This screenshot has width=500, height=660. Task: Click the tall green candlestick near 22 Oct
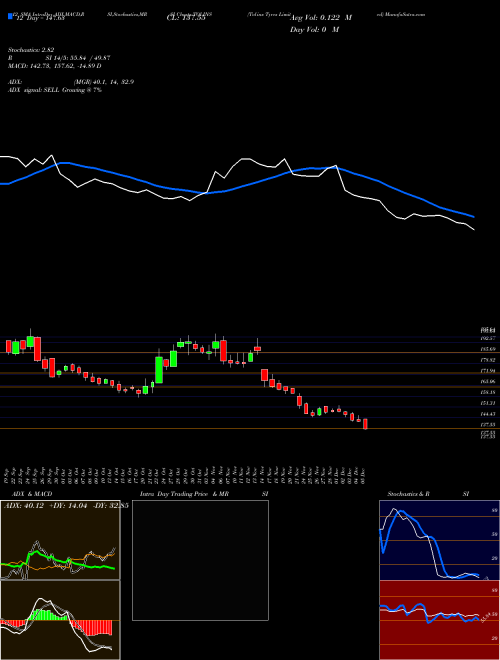[159, 370]
